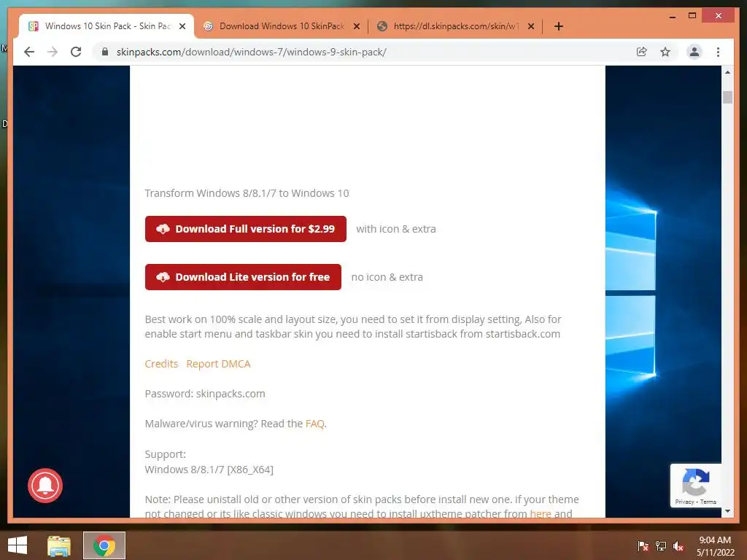Open the Credits link
This screenshot has height=560, width=747.
pos(161,364)
